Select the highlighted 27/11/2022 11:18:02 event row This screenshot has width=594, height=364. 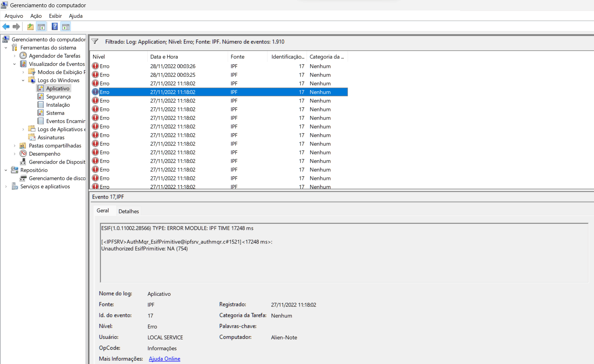tap(219, 92)
